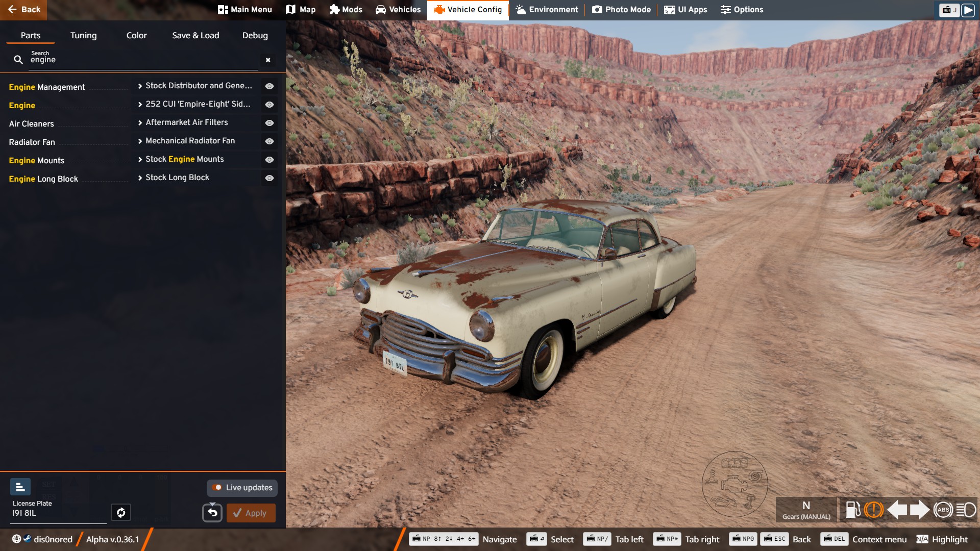This screenshot has width=980, height=551.
Task: Click the ABS indicator icon
Action: click(943, 509)
